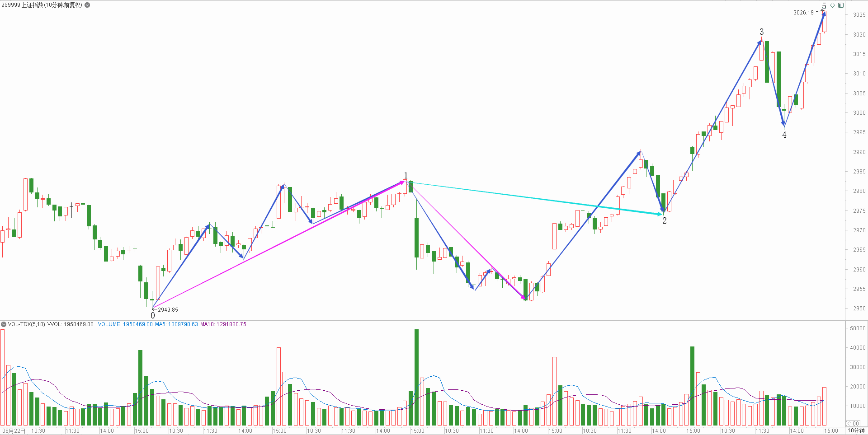This screenshot has width=868, height=435.
Task: Select the 06月22日 date label on time axis
Action: (x=14, y=431)
